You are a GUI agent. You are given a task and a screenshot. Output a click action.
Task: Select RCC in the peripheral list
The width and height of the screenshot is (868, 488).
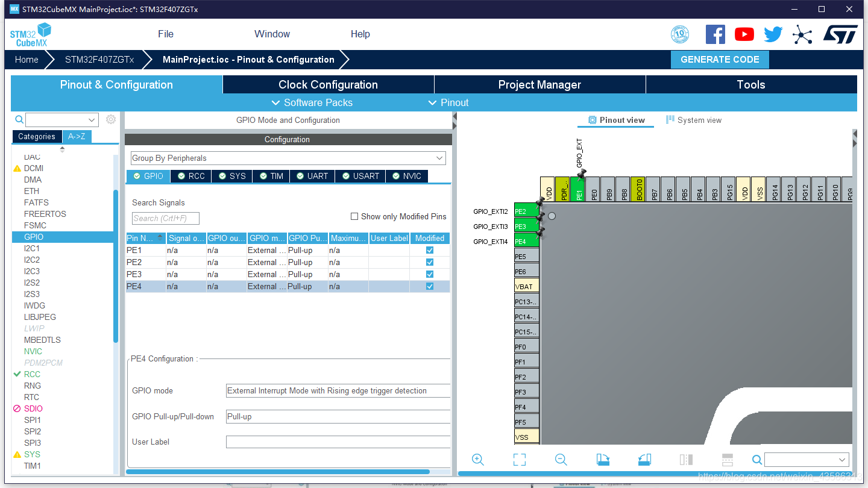tap(33, 374)
